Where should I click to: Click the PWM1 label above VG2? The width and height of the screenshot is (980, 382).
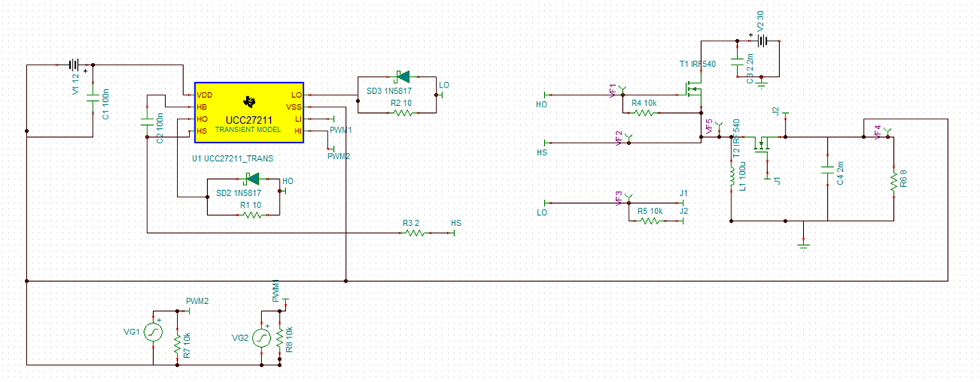(x=276, y=290)
